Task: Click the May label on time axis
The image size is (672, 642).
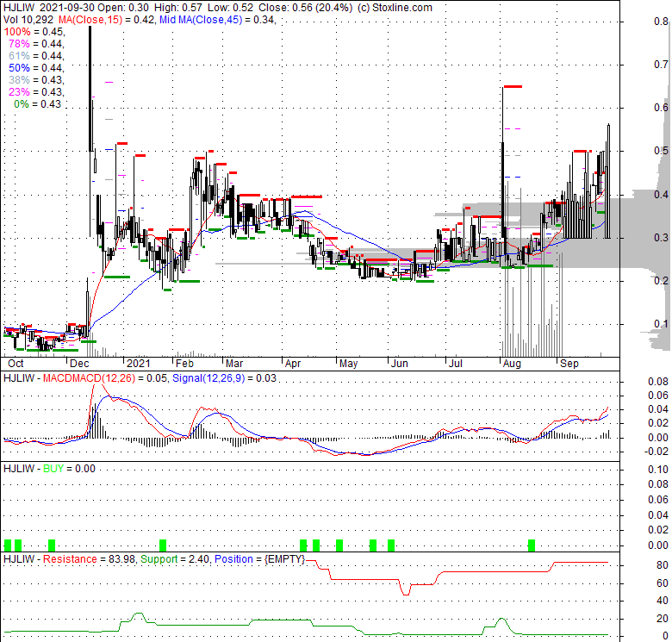Action: click(x=348, y=364)
